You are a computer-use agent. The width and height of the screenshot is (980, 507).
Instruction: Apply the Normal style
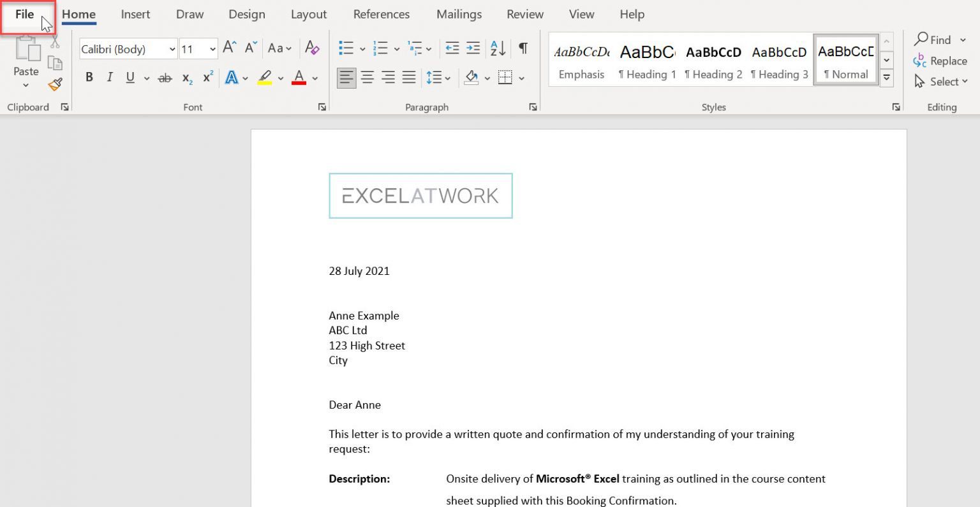[x=846, y=61]
